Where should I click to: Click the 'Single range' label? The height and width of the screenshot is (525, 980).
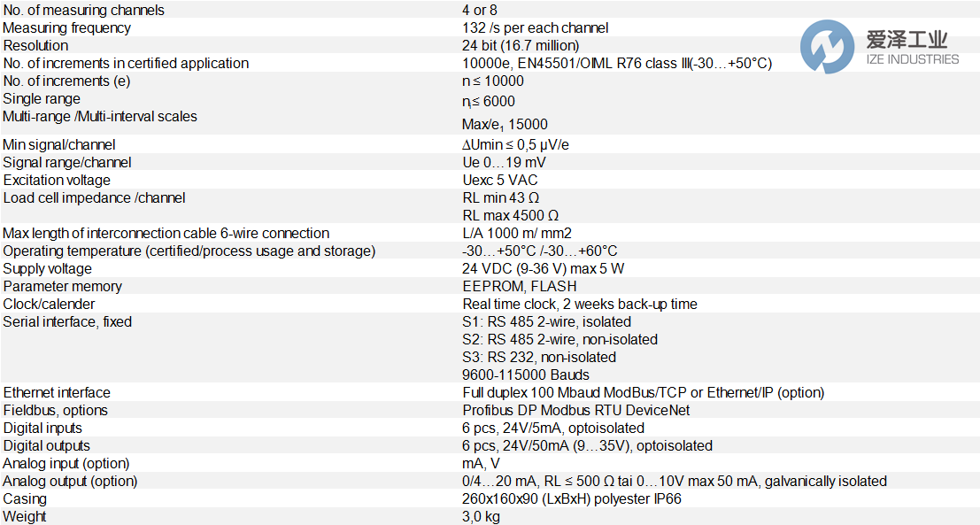point(42,98)
